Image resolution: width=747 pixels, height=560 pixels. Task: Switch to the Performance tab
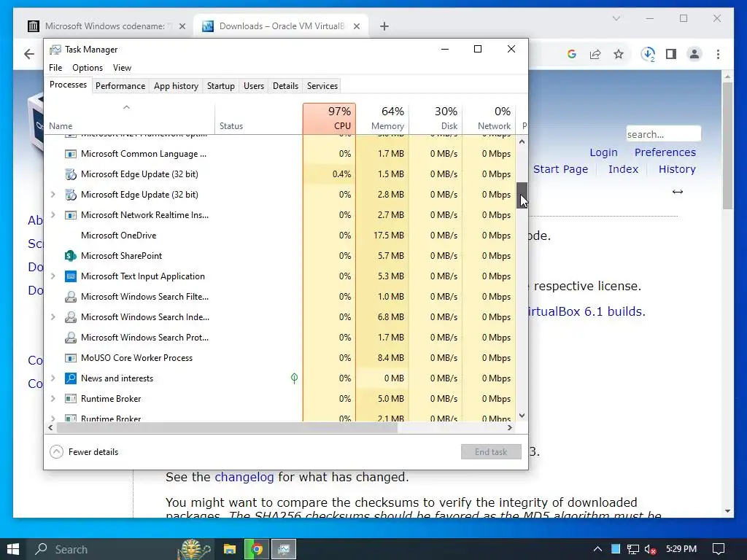[120, 86]
